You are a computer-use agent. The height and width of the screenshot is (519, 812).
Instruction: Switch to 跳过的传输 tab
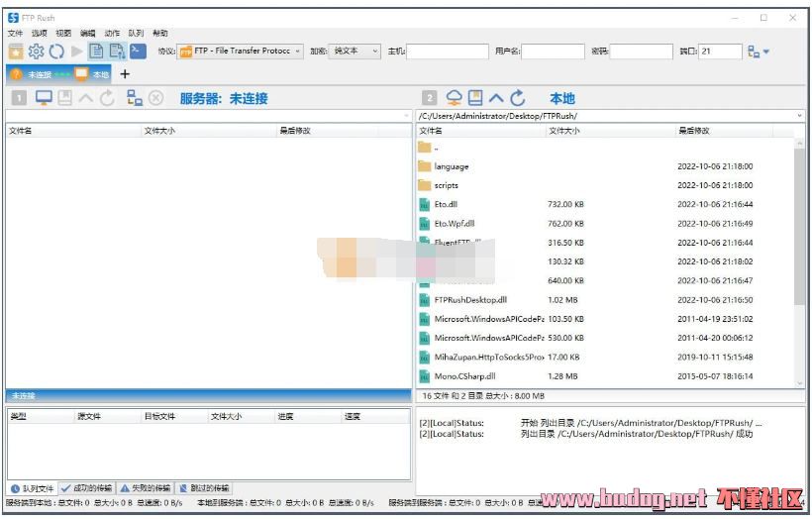tap(204, 488)
